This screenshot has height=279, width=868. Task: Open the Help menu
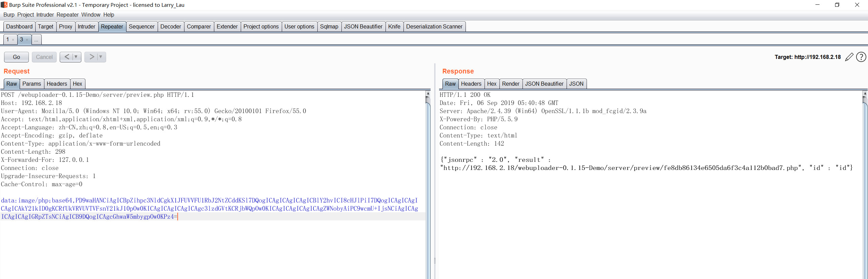[108, 15]
